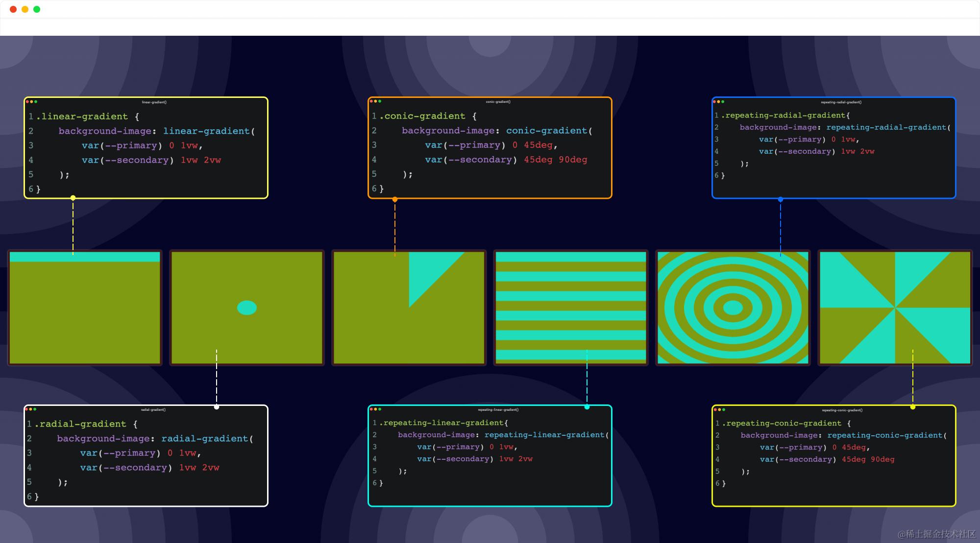Click the white connector dot above radial-gradient code
Image resolution: width=980 pixels, height=543 pixels.
tap(217, 407)
